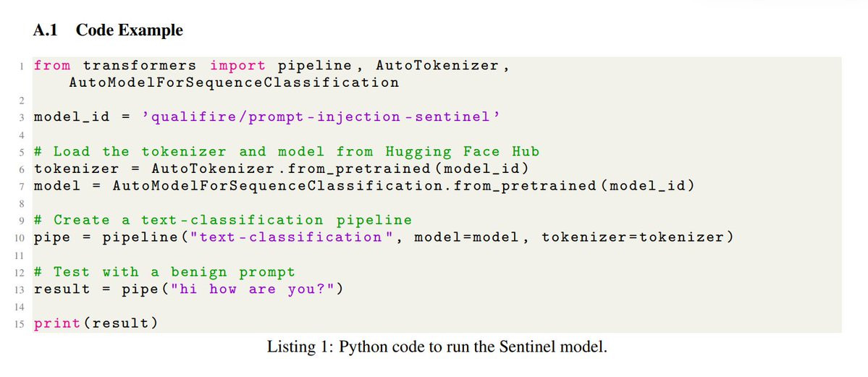Viewport: 868px width, 377px height.
Task: Click the "pipe" variable starting line 10
Action: tap(51, 237)
